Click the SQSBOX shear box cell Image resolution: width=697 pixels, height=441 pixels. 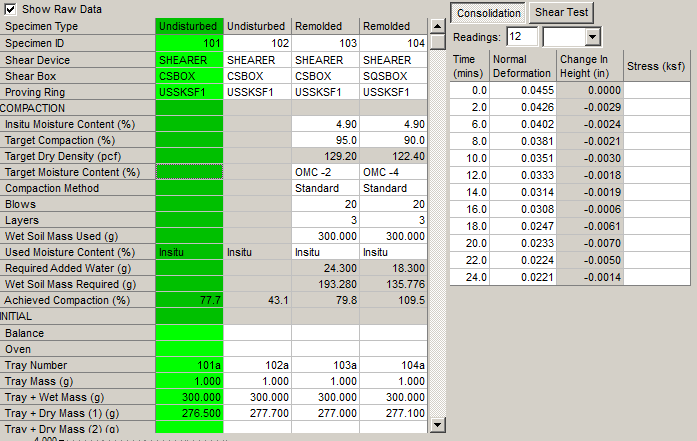(393, 76)
